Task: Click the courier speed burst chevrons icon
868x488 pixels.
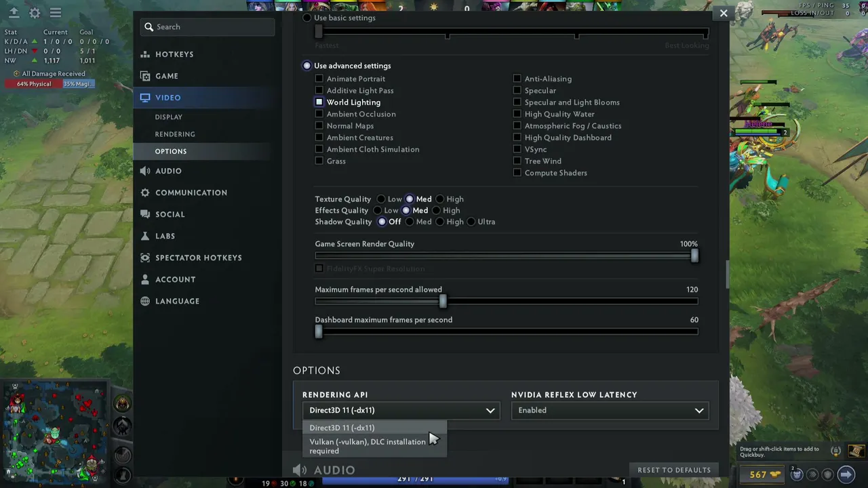Action: [812, 474]
